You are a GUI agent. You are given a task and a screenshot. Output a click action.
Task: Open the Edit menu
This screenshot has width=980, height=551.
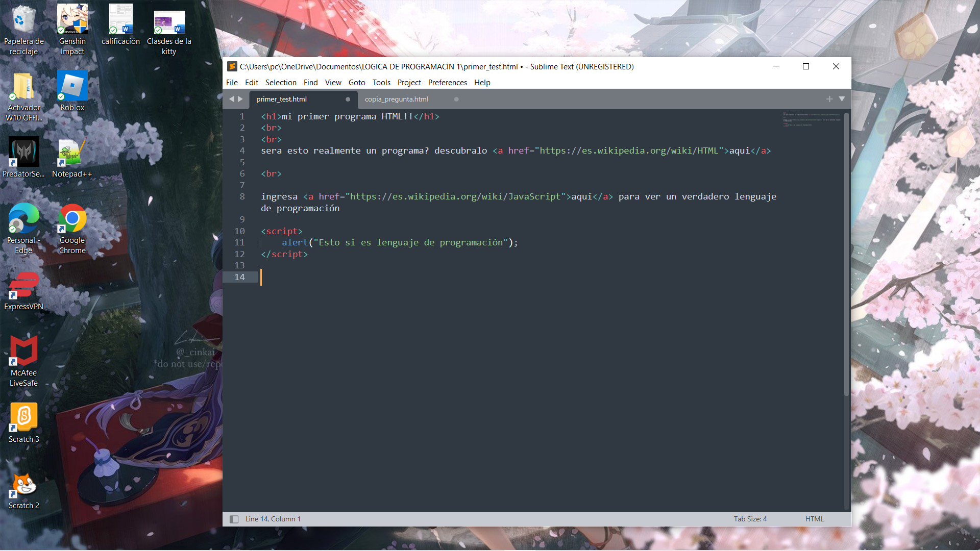(x=252, y=83)
